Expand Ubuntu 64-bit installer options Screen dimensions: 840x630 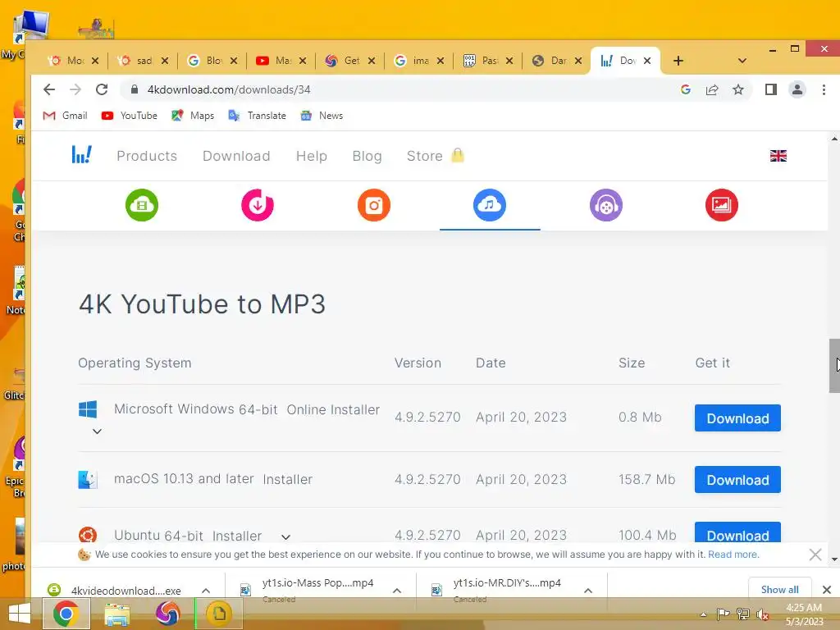(285, 536)
